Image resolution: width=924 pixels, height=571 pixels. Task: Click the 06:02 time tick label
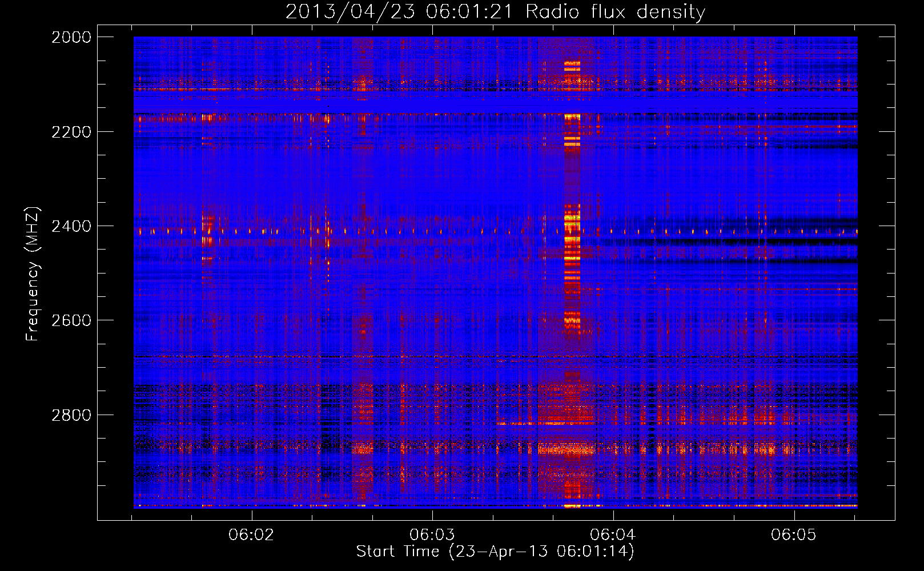coord(251,535)
